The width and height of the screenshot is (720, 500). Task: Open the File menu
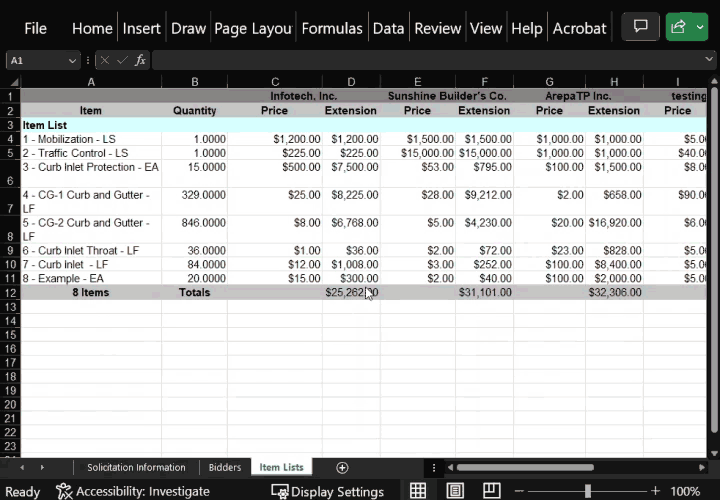click(35, 28)
